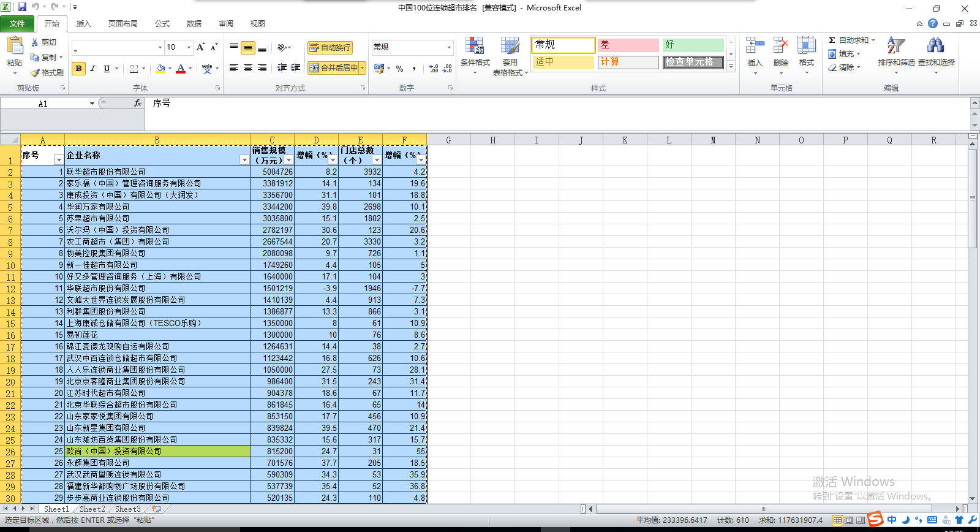This screenshot has height=532, width=980.
Task: Toggle Italic formatting
Action: click(x=92, y=68)
